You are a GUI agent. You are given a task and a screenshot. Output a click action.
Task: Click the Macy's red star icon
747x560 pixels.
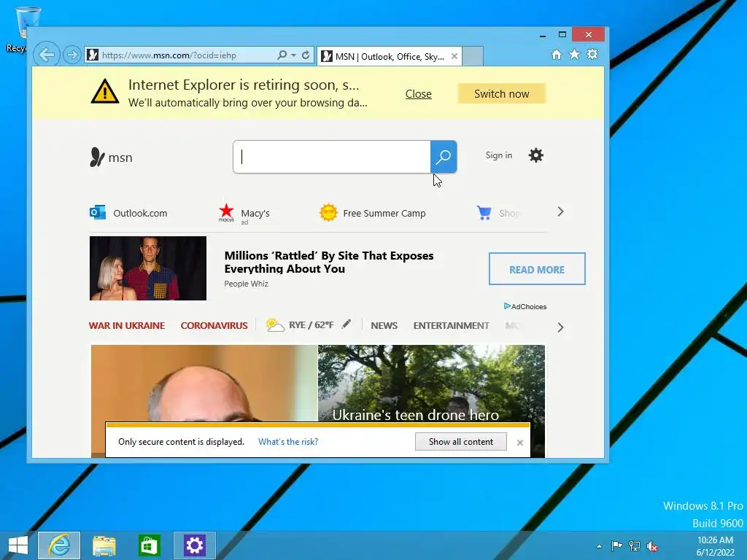tap(226, 212)
